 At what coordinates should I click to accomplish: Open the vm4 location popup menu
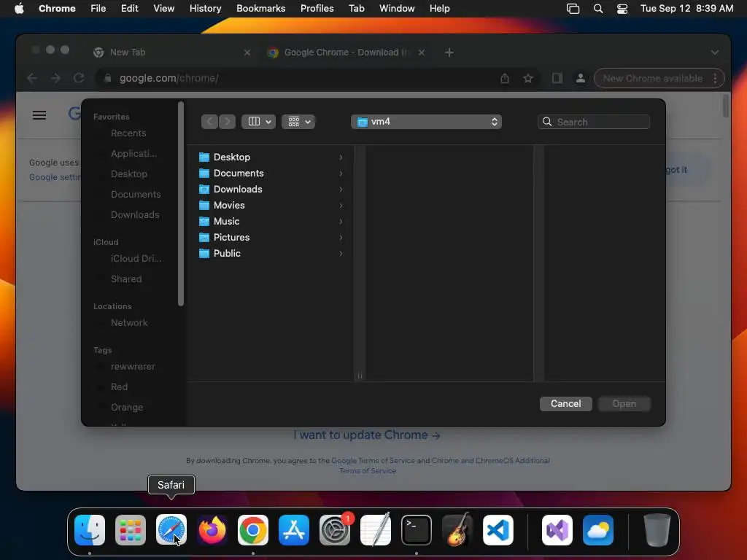pos(426,122)
